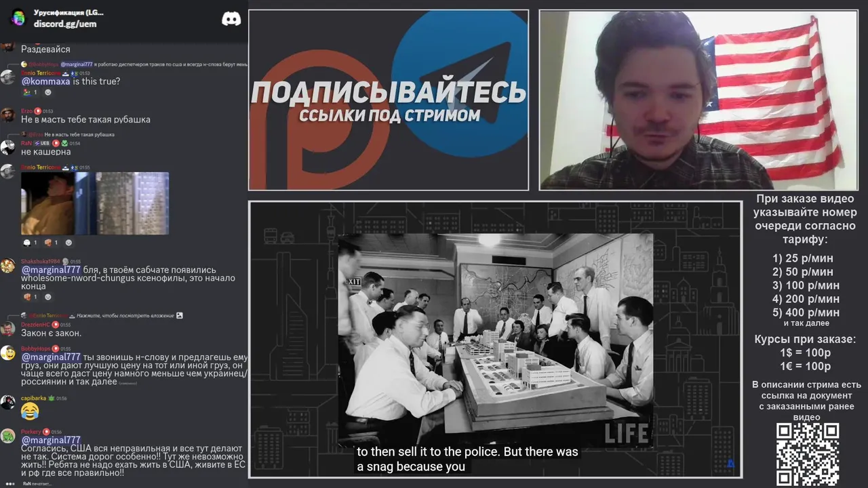Viewport: 868px width, 488px height.
Task: Add reaction to Shakshuka1984's message
Action: coord(48,296)
